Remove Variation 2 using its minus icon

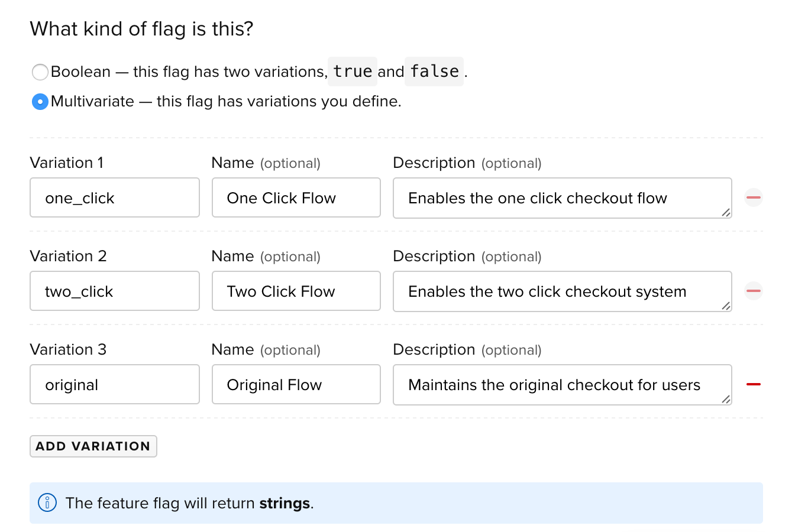coord(753,291)
